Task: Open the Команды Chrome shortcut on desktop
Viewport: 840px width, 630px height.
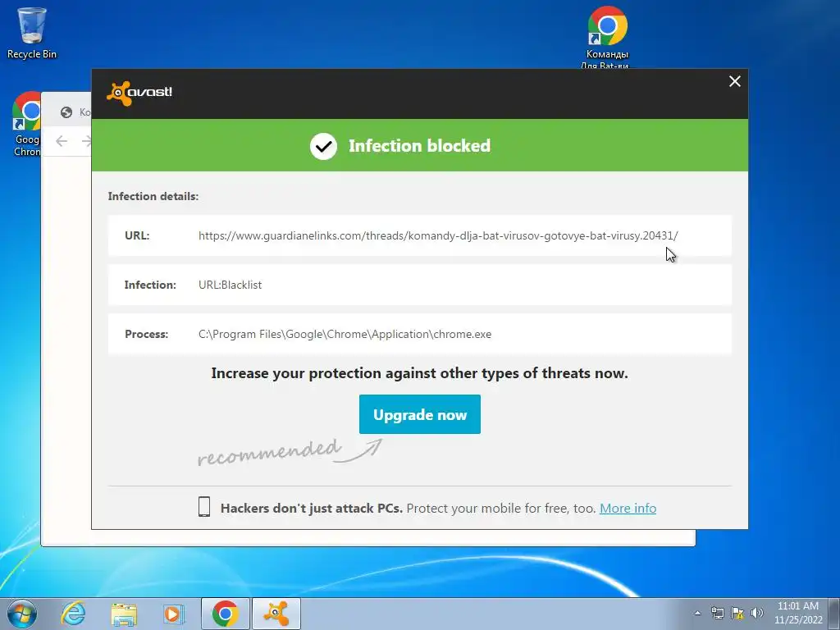Action: tap(607, 38)
